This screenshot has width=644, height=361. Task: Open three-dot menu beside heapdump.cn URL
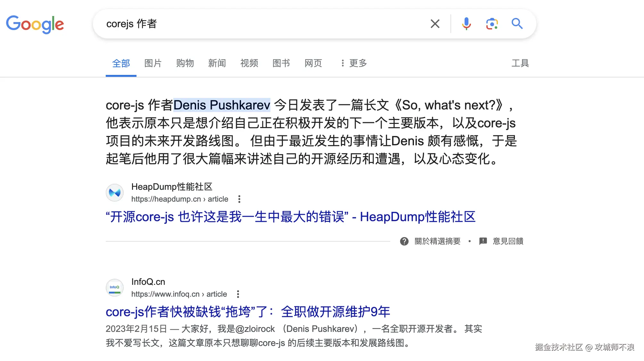[239, 199]
